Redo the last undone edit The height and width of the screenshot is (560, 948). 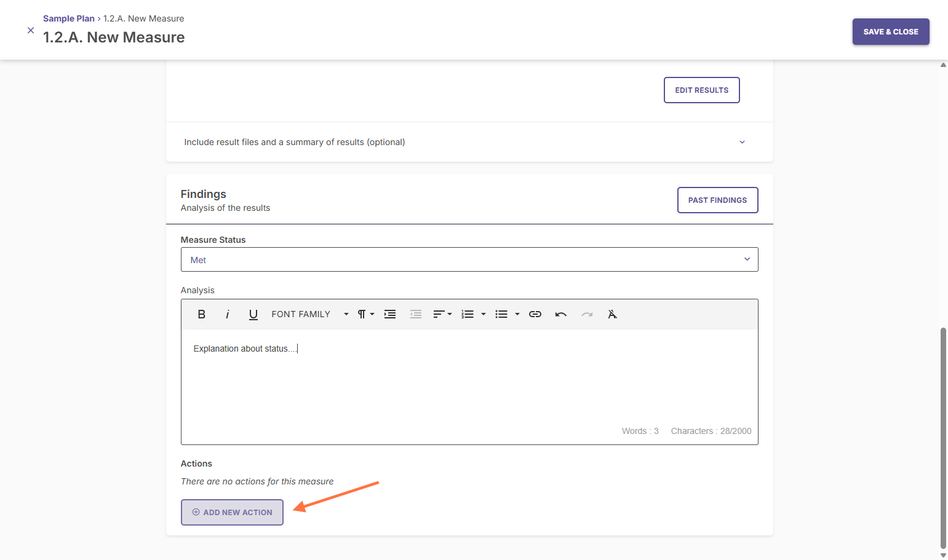[587, 314]
